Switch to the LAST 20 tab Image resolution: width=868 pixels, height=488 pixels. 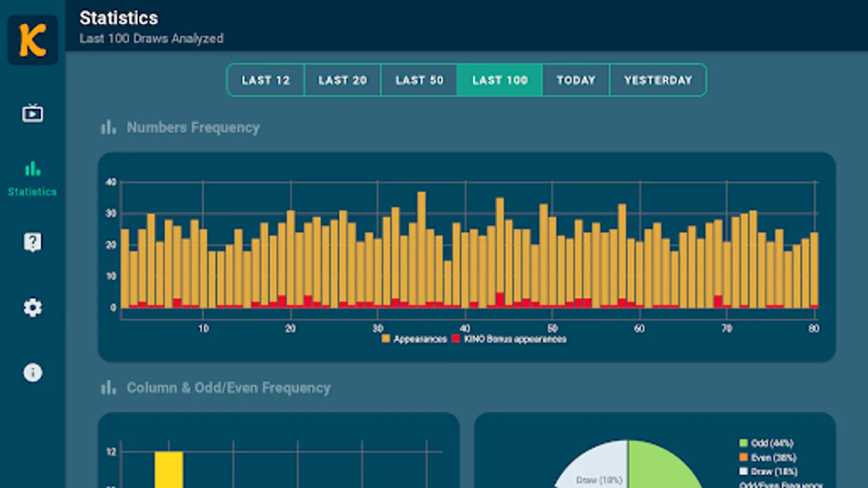(x=343, y=80)
